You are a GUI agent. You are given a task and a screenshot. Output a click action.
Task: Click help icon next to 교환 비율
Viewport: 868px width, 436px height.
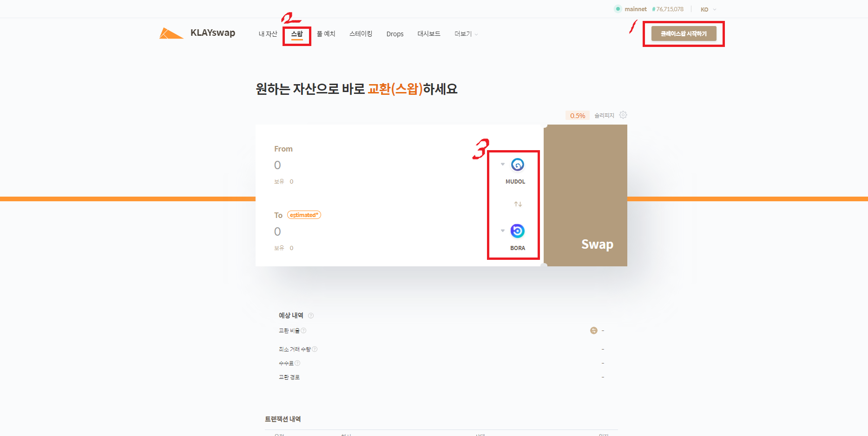point(303,330)
